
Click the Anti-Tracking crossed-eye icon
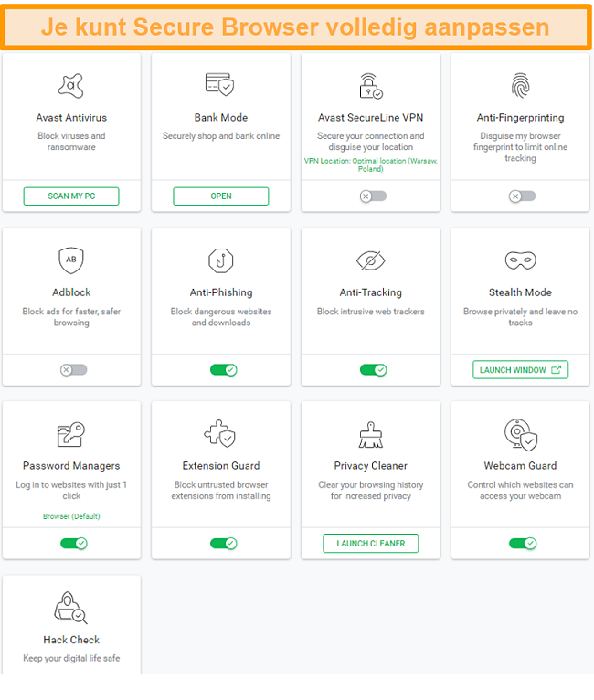coord(370,260)
